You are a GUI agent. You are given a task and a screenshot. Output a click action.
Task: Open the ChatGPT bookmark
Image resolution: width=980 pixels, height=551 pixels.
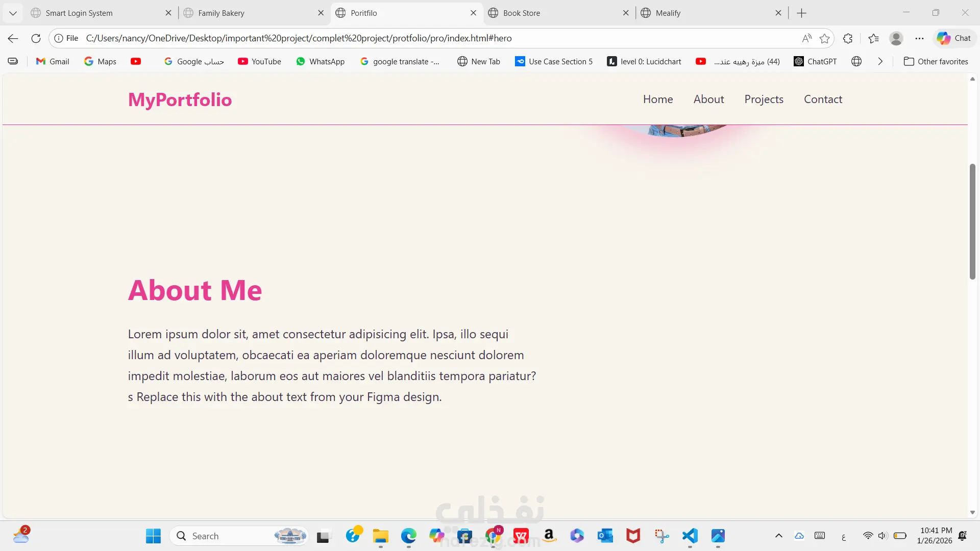pos(815,61)
